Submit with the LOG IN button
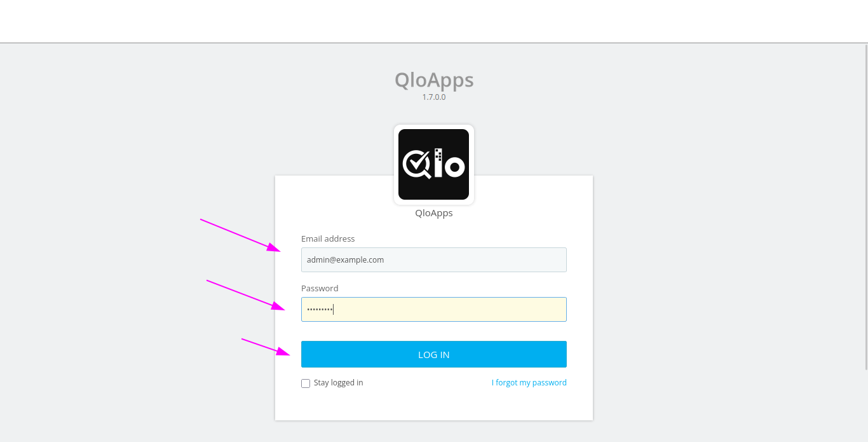 click(x=434, y=354)
